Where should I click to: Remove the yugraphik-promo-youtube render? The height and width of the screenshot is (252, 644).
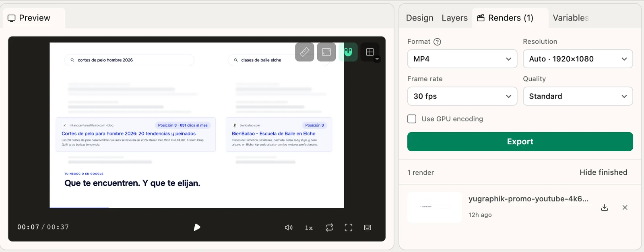625,207
